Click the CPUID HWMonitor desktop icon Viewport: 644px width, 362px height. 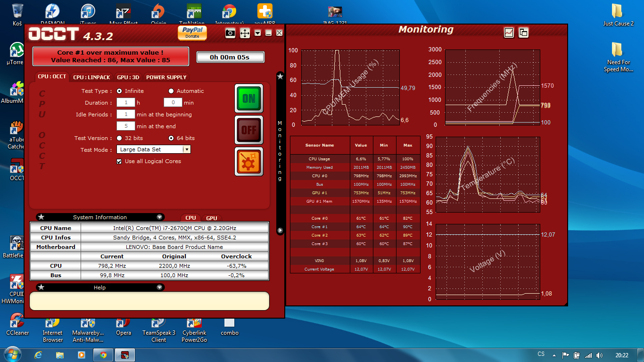pyautogui.click(x=16, y=288)
